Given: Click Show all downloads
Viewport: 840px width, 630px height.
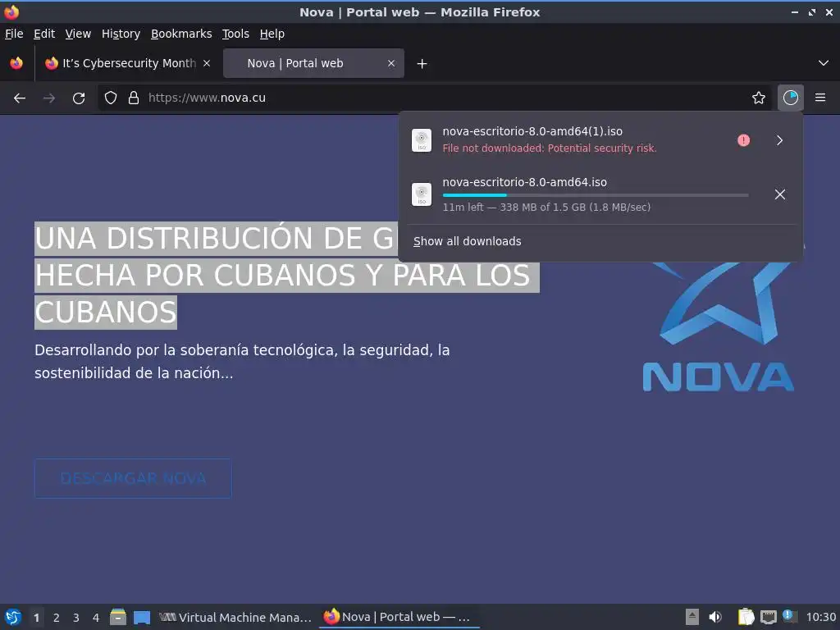Looking at the screenshot, I should pyautogui.click(x=467, y=242).
